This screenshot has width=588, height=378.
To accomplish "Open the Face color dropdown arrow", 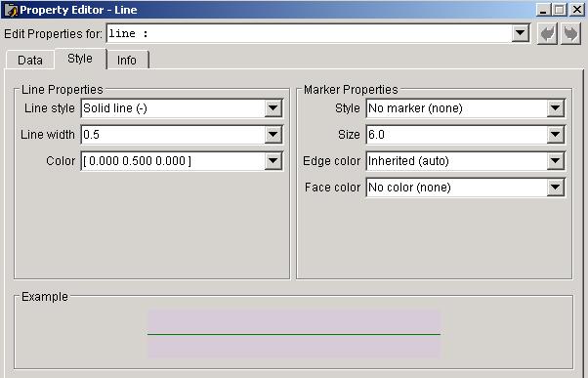I will pos(556,188).
